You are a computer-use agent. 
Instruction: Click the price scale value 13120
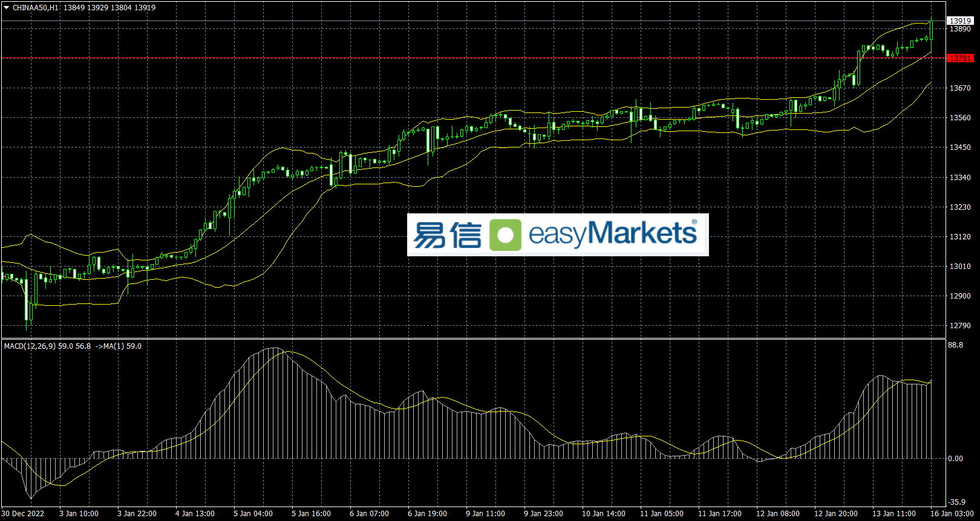(960, 237)
